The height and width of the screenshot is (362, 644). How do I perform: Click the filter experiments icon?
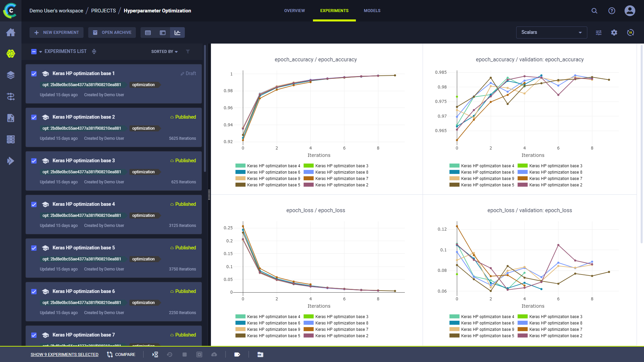(187, 51)
